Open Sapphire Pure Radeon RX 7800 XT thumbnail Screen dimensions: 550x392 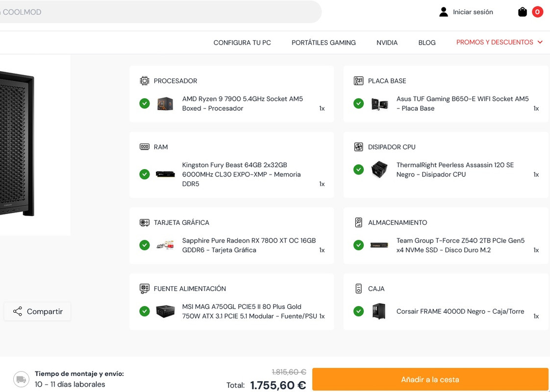point(165,245)
